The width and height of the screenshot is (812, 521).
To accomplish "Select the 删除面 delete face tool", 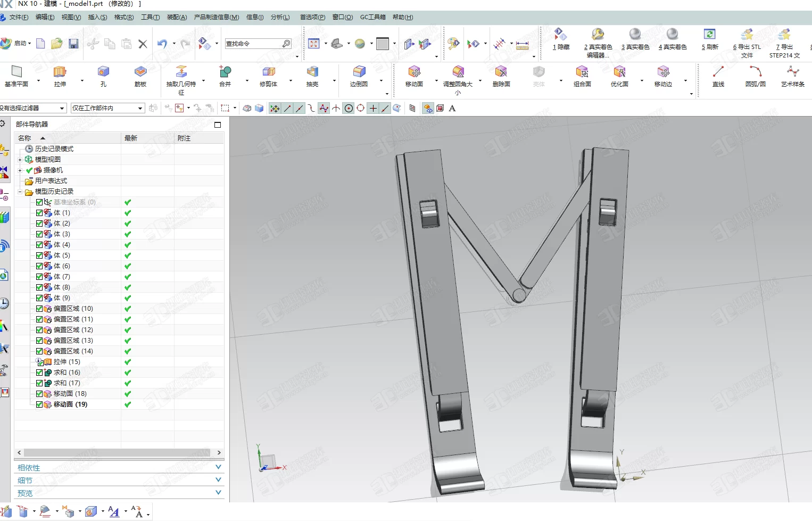I will (501, 76).
